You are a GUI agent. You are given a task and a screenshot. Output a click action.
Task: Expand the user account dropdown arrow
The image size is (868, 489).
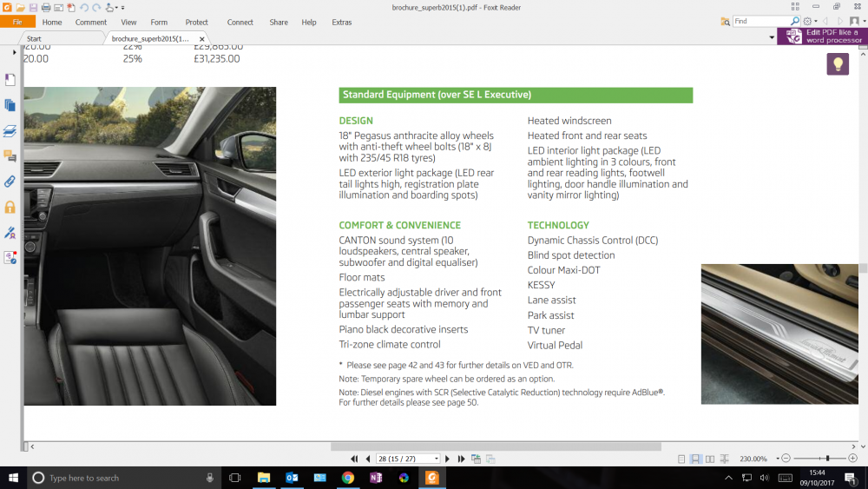[865, 22]
